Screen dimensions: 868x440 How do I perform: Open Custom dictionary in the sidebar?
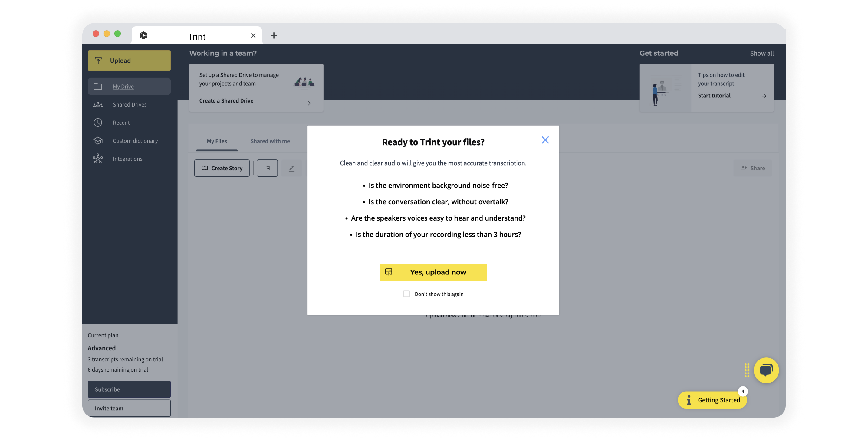coord(135,140)
